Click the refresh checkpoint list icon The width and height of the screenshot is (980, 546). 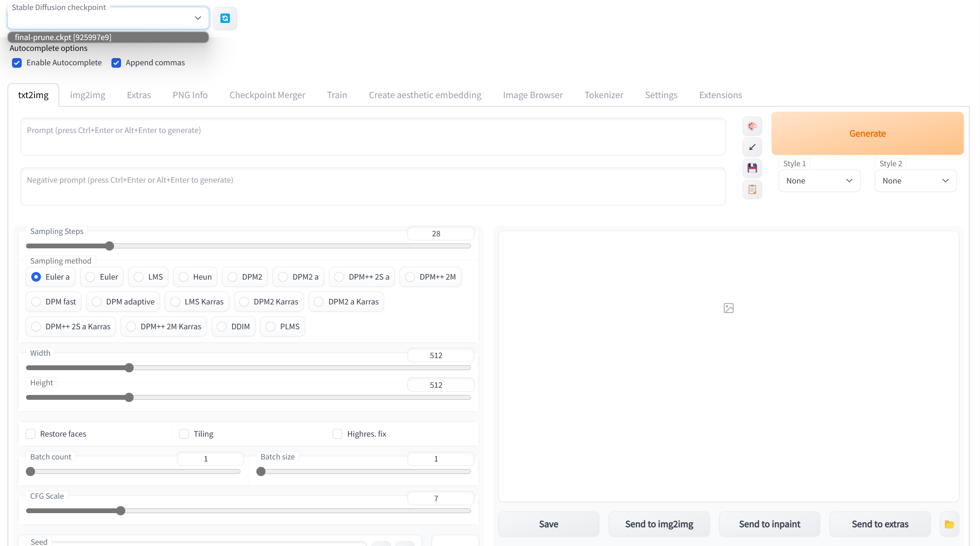225,18
